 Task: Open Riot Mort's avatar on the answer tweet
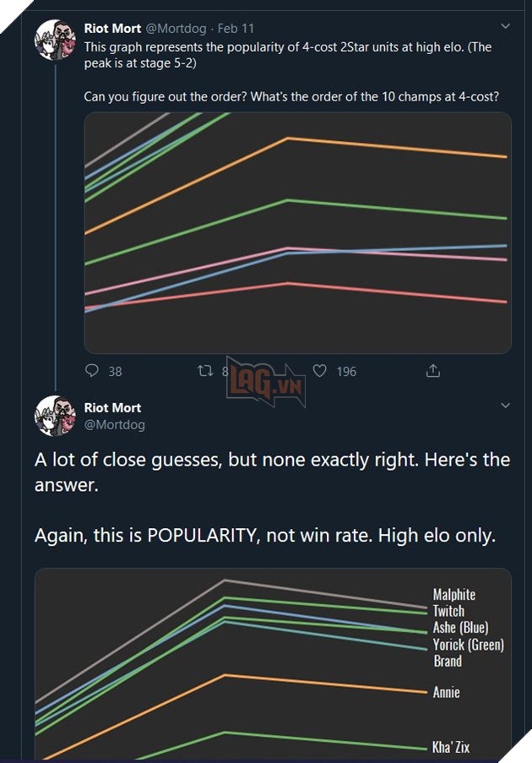pos(56,416)
